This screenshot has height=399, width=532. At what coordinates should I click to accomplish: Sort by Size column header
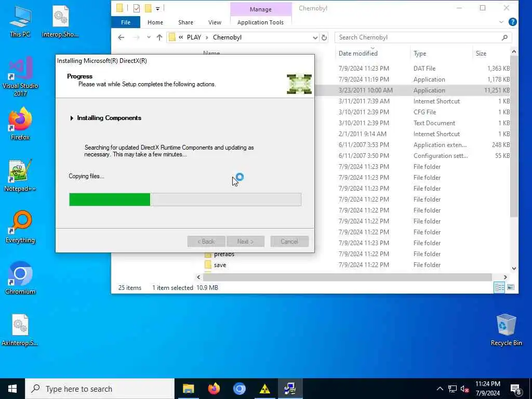click(x=481, y=54)
